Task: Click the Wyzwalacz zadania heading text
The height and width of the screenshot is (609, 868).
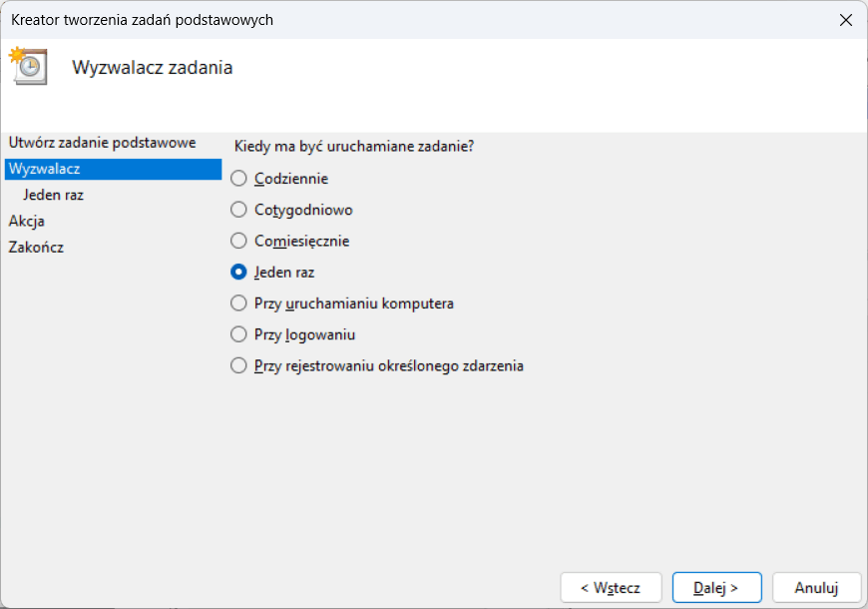Action: [x=152, y=68]
